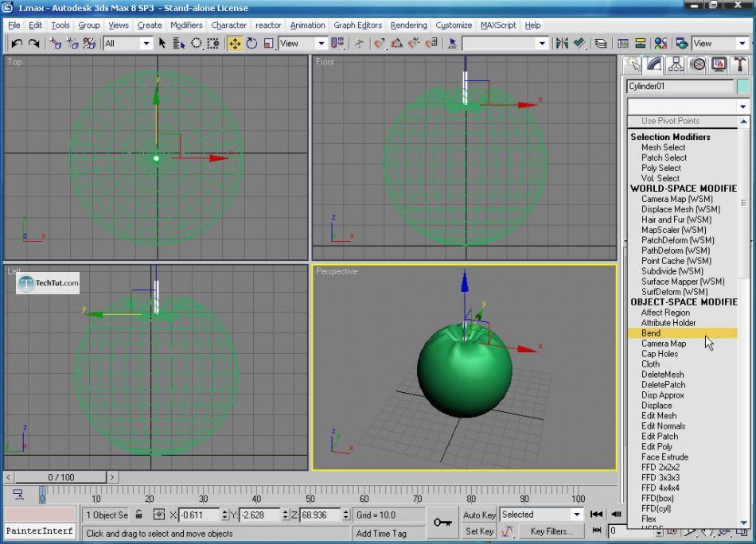This screenshot has width=756, height=544.
Task: Click the Key Filters... button
Action: tap(551, 531)
